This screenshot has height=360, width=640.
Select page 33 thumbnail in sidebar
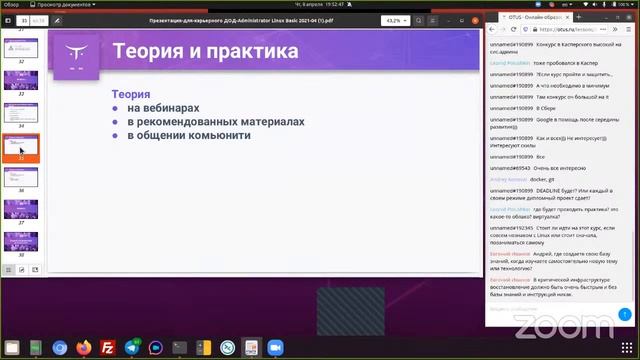21,80
